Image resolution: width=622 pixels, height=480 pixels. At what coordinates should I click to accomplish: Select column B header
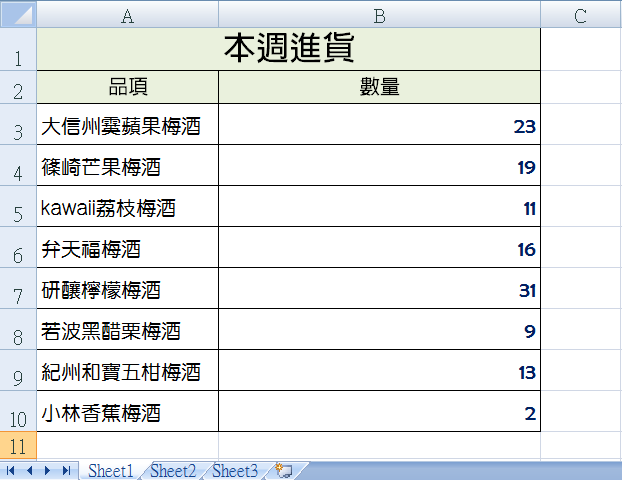tap(379, 14)
